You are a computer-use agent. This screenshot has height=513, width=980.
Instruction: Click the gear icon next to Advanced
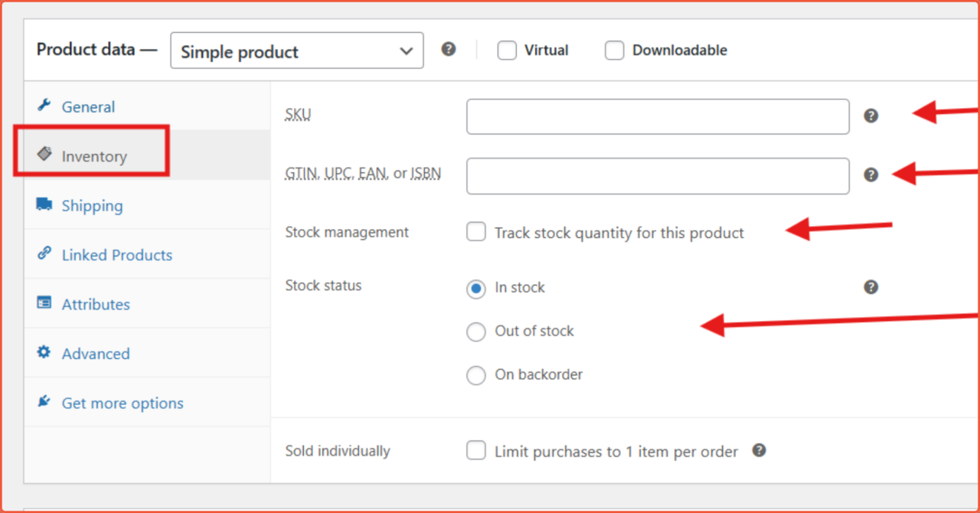click(x=44, y=353)
